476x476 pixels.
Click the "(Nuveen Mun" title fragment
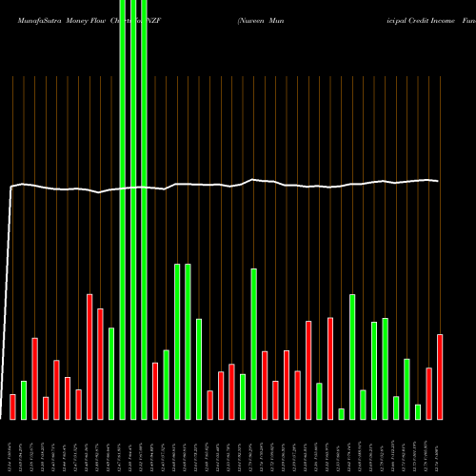click(x=261, y=21)
